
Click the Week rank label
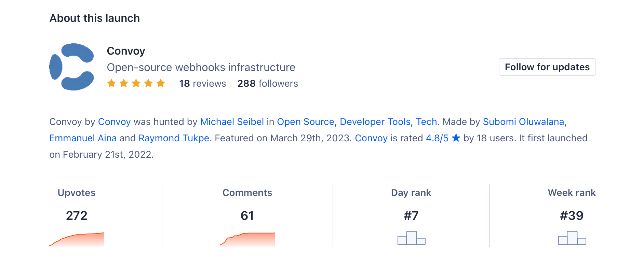(x=572, y=193)
